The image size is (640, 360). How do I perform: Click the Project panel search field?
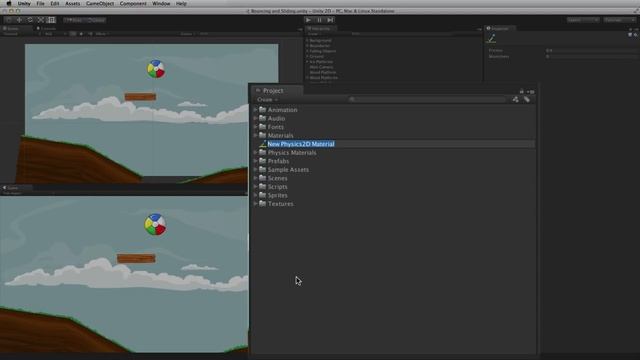(427, 100)
